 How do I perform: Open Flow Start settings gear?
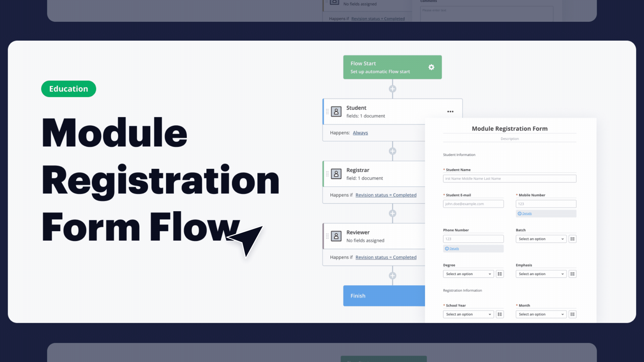[431, 67]
